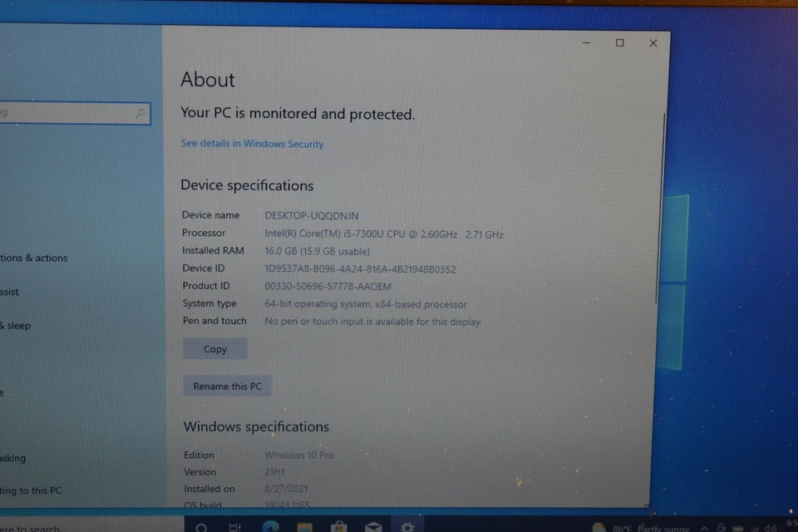Open Microsoft Store from the taskbar

coord(338,527)
